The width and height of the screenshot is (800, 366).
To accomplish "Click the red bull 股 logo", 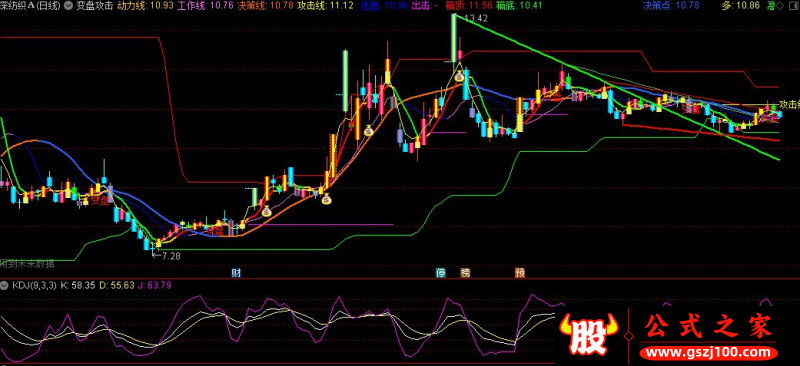I will pyautogui.click(x=588, y=334).
